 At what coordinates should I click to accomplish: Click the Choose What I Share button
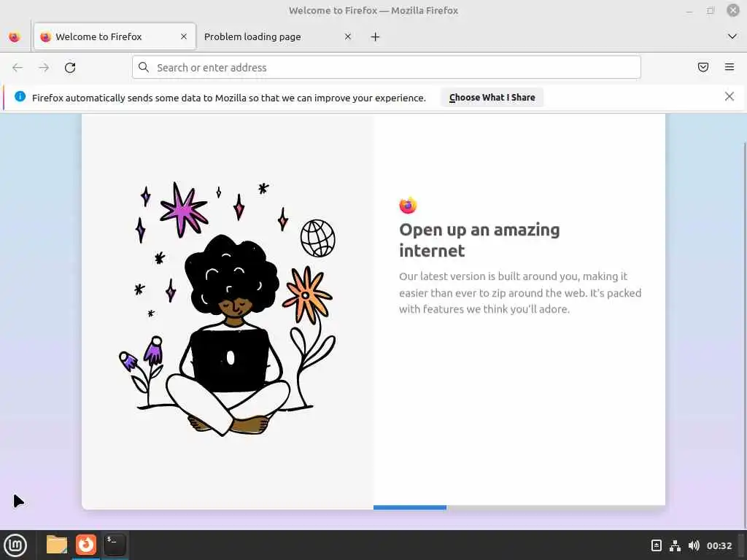[x=492, y=97]
